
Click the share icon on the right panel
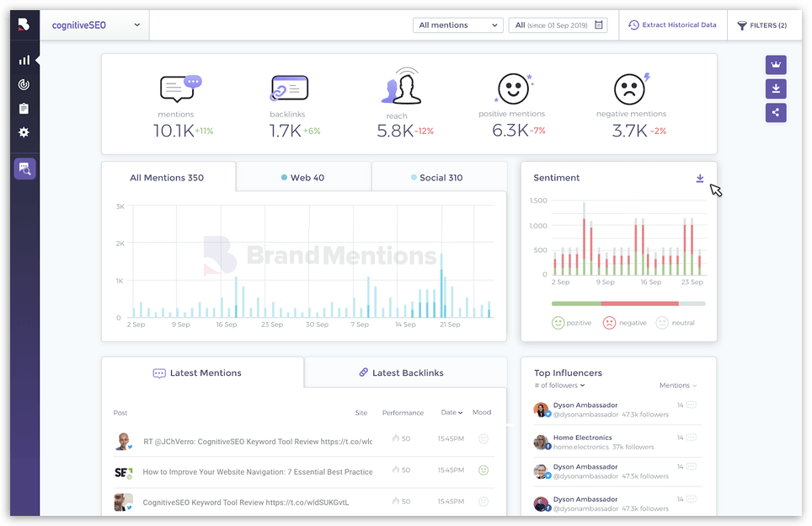[x=775, y=112]
